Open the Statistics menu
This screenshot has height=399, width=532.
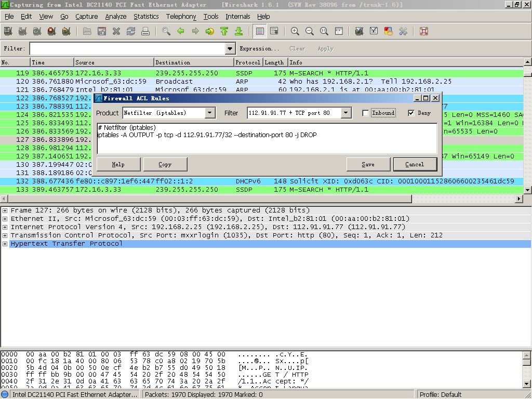point(146,16)
